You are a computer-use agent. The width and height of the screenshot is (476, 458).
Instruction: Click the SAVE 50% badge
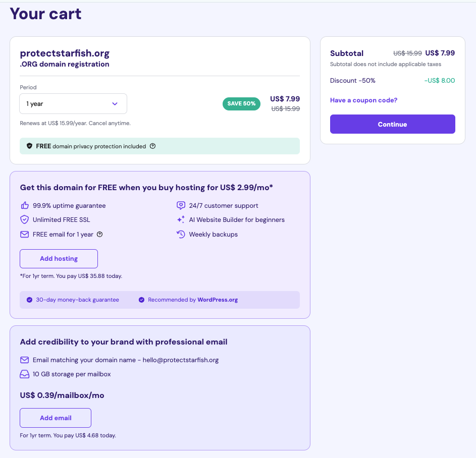tap(241, 104)
